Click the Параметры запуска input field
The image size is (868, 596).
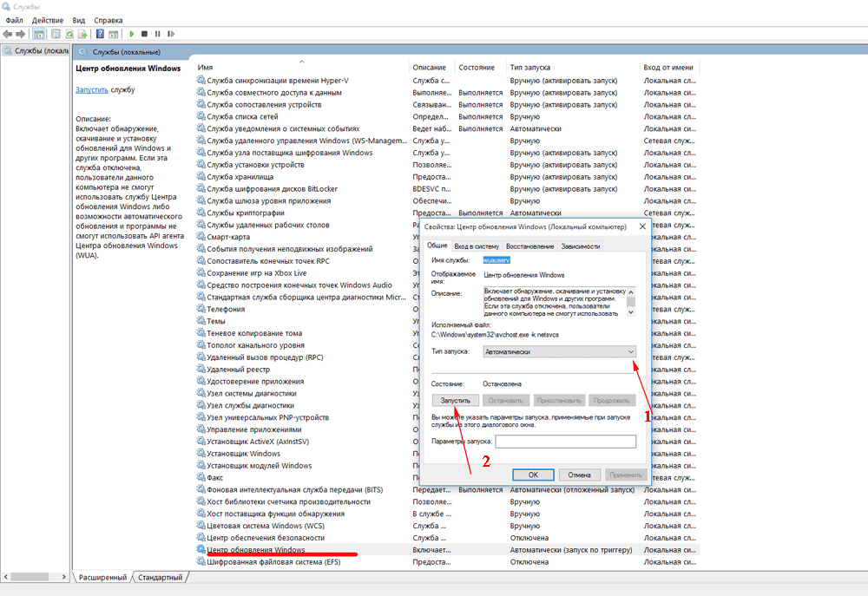[565, 441]
